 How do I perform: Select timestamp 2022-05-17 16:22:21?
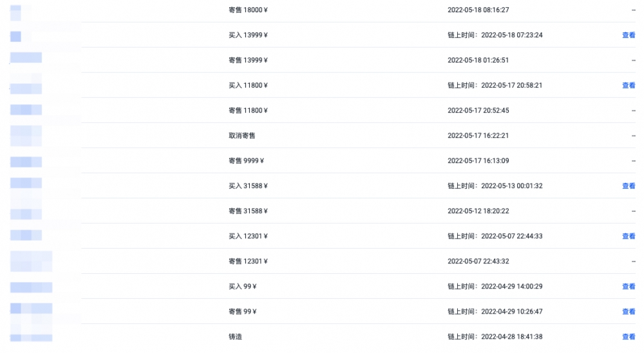(x=478, y=136)
